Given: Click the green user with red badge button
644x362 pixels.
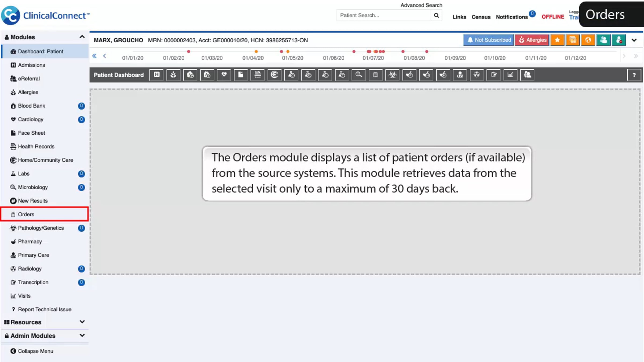Looking at the screenshot, I should point(619,40).
